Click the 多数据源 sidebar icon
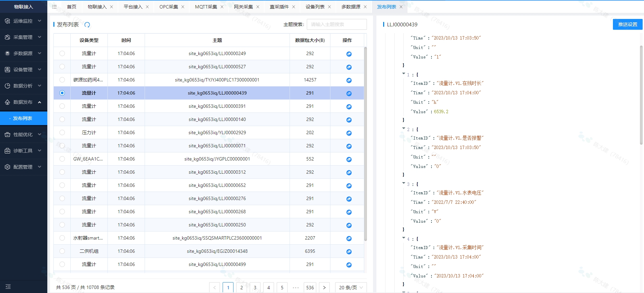The width and height of the screenshot is (644, 293). pos(7,53)
